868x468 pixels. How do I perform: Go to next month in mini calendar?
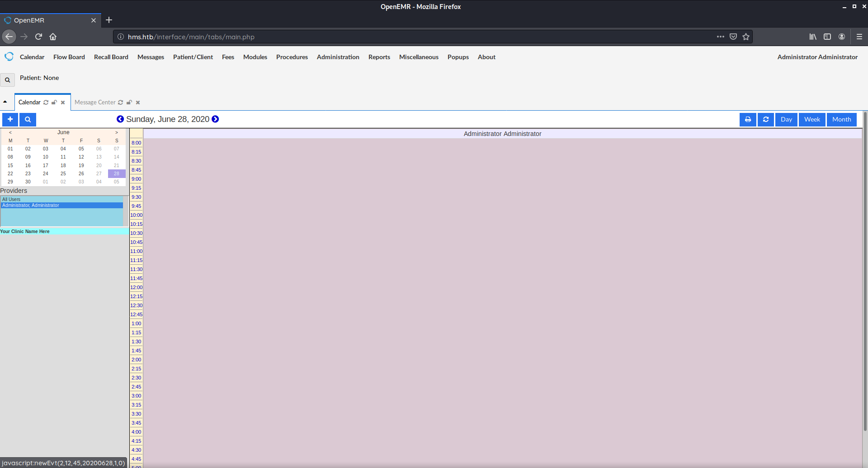116,132
